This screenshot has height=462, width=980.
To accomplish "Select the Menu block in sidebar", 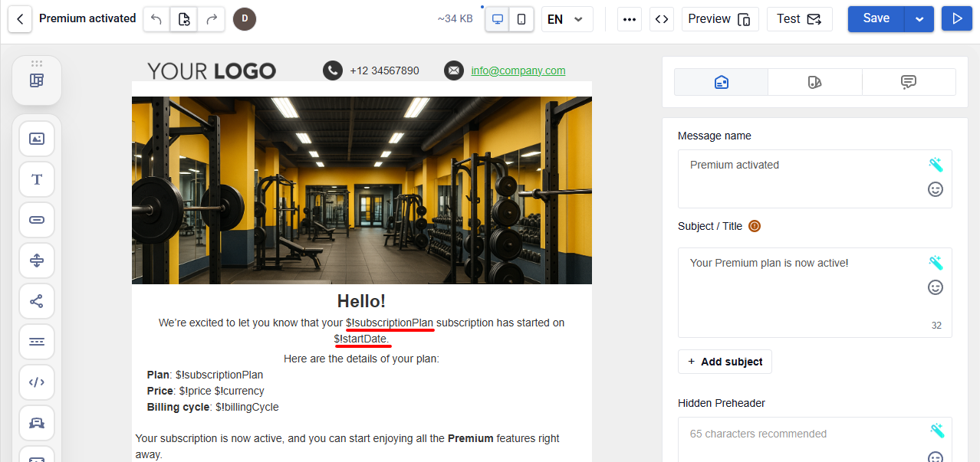I will (37, 342).
